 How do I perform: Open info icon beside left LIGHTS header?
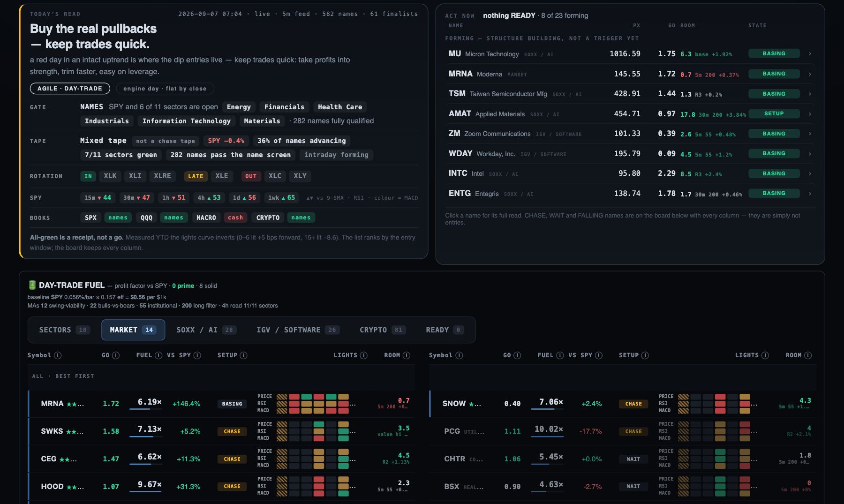pos(364,355)
